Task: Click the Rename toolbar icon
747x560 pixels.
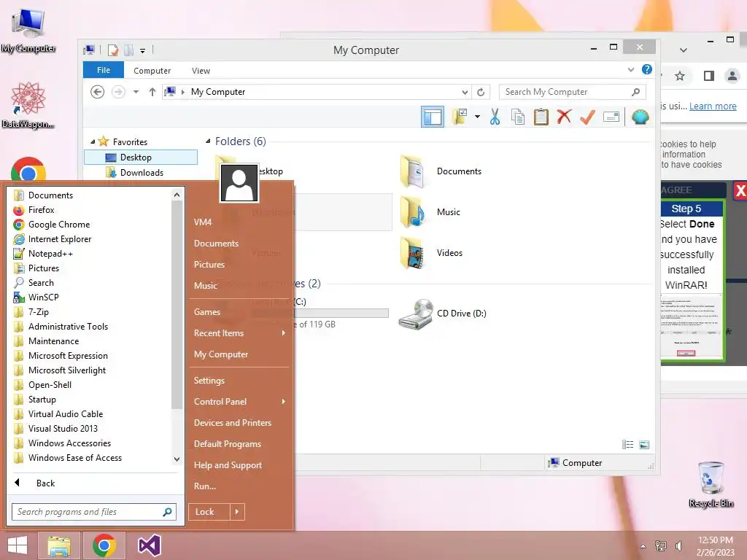Action: pyautogui.click(x=611, y=117)
